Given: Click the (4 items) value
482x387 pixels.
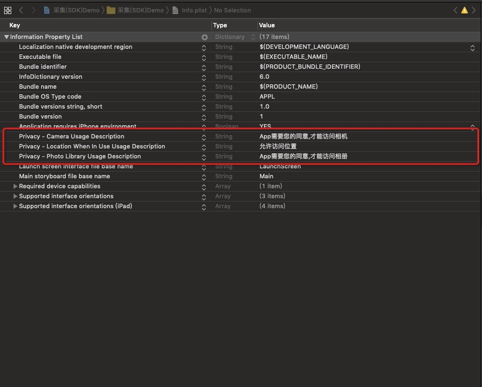Looking at the screenshot, I should pos(272,206).
